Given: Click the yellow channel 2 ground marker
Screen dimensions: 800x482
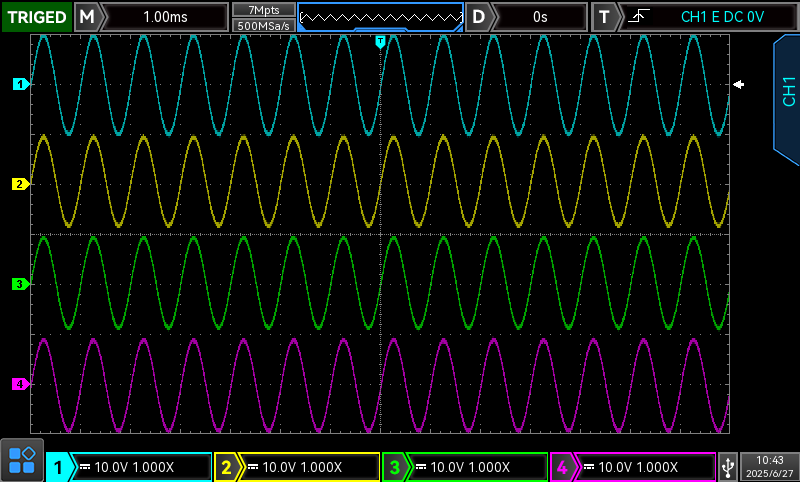Looking at the screenshot, I should click(18, 184).
